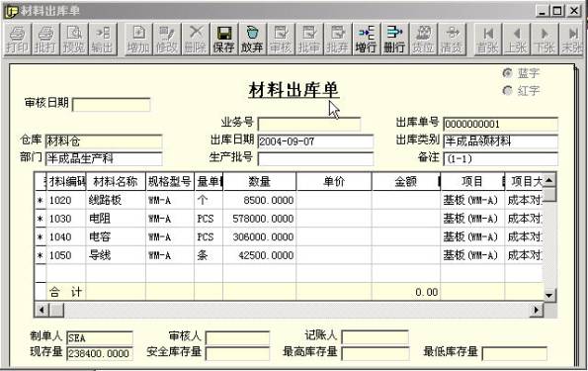
Task: Click the horizontal scrollbar right arrow
Action: click(x=537, y=310)
